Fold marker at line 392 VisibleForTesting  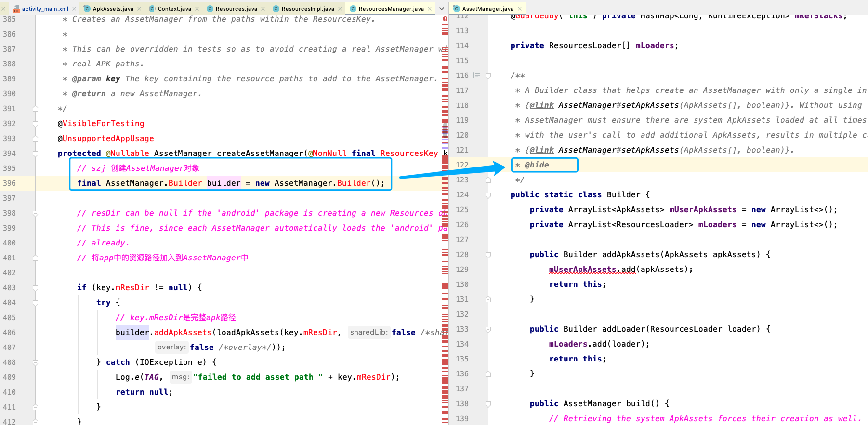pos(35,124)
